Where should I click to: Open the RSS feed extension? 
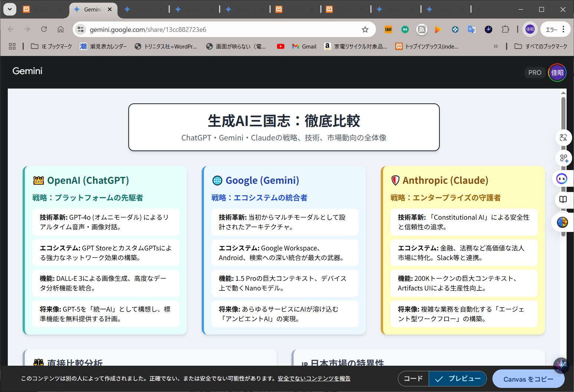coord(422,30)
